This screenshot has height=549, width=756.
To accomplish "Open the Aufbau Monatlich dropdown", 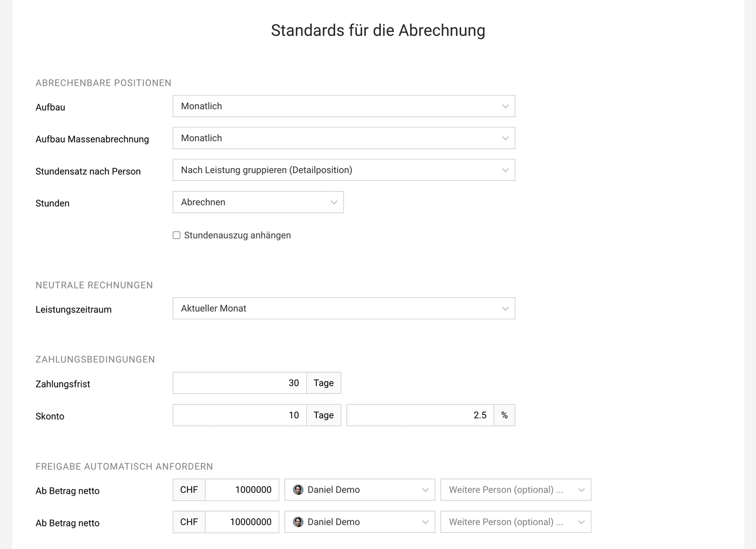I will pos(343,106).
